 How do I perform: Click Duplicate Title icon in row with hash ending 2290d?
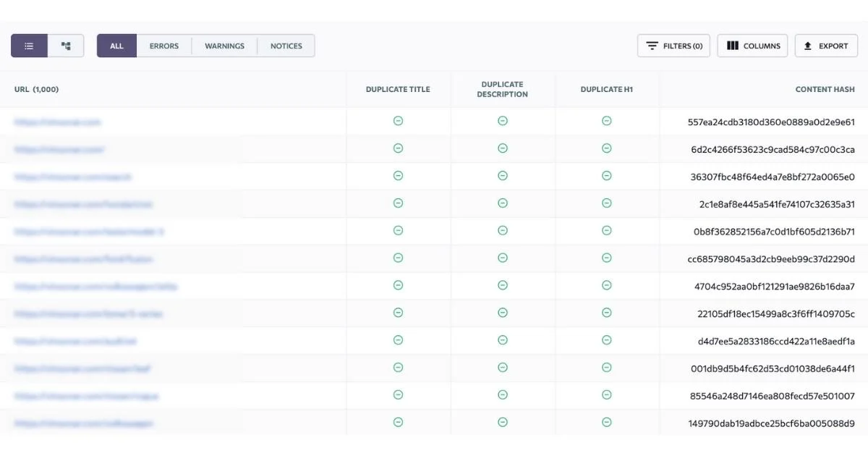click(x=398, y=258)
